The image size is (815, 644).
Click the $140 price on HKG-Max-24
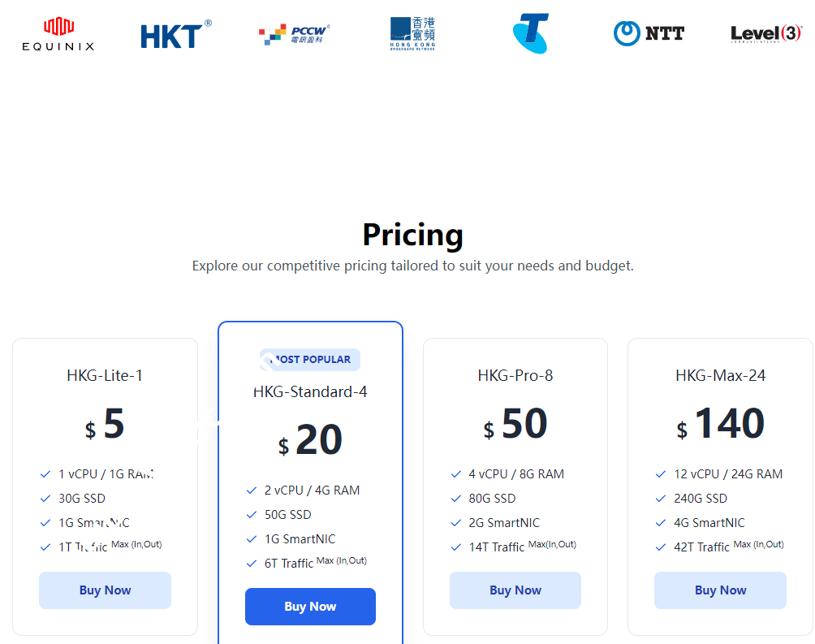[720, 425]
